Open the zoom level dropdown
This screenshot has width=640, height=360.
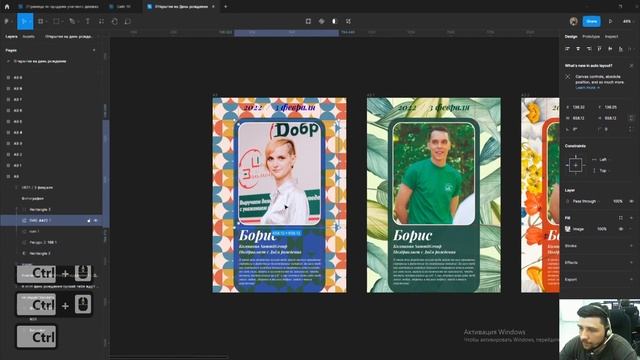(x=627, y=21)
